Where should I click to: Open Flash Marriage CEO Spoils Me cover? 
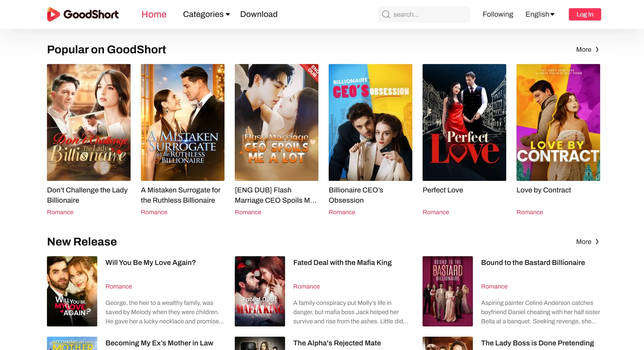pos(276,122)
